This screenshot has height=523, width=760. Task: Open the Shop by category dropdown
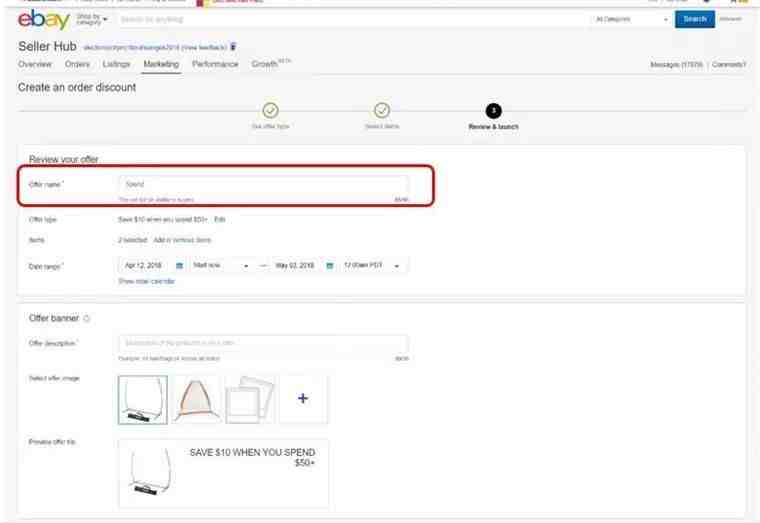(x=92, y=19)
